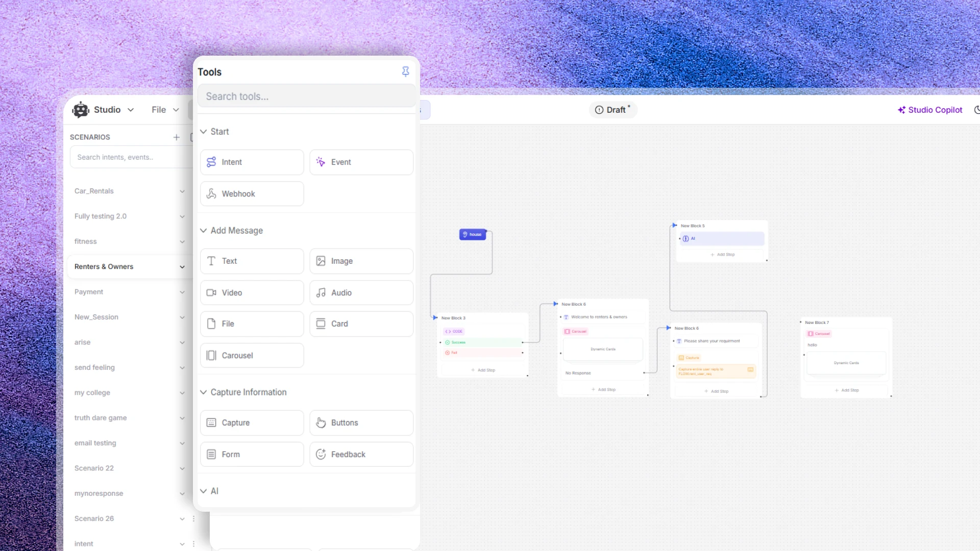Pick the Audio message tool
980x551 pixels.
pos(361,293)
